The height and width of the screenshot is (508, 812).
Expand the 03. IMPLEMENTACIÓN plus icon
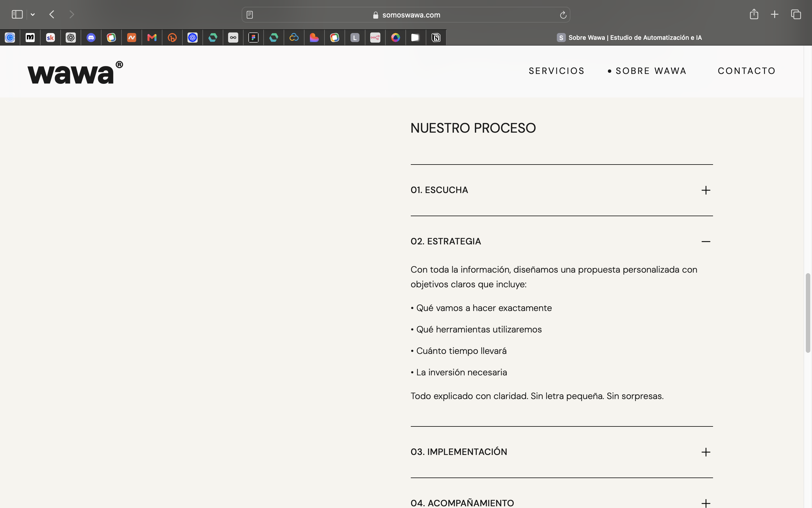706,452
